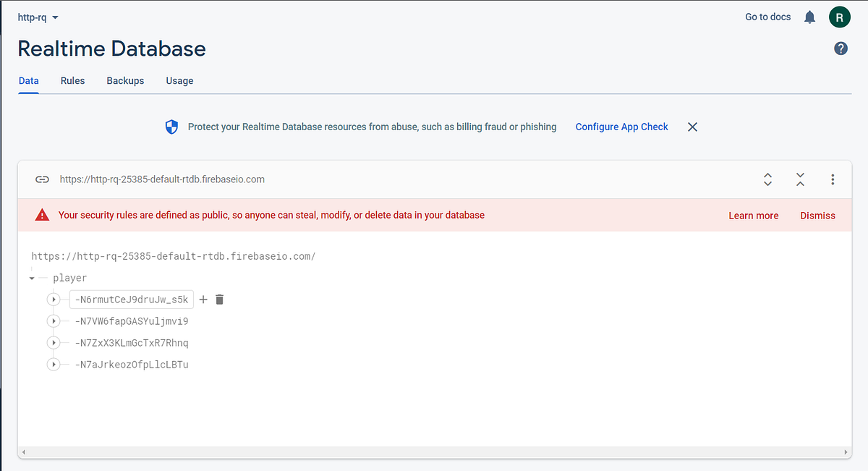Image resolution: width=868 pixels, height=471 pixels.
Task: Delete node -N6rmutCeJ9druJw_s5k with trash icon
Action: (220, 300)
